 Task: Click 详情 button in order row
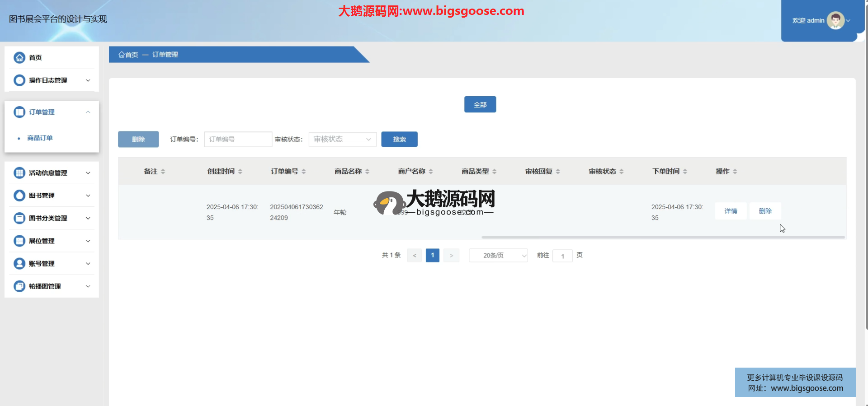(731, 211)
